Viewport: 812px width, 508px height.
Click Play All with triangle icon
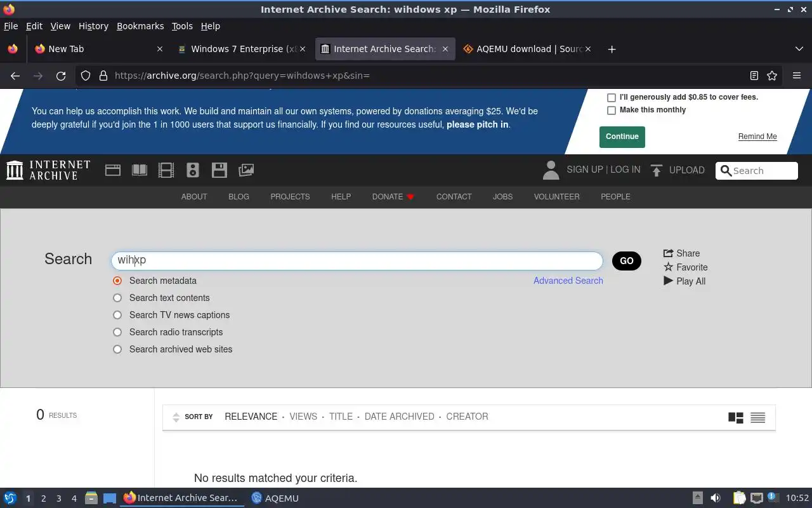[684, 281]
